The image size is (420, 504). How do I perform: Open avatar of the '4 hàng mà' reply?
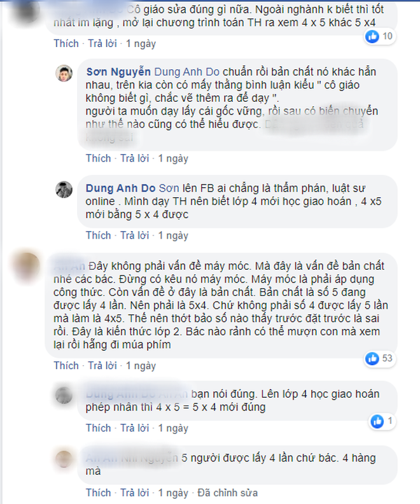coord(64,459)
